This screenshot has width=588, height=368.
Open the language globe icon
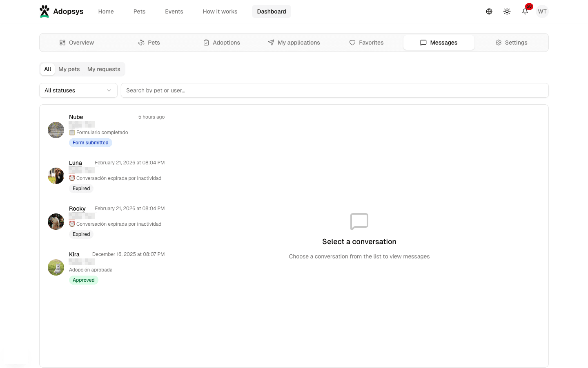click(x=489, y=11)
